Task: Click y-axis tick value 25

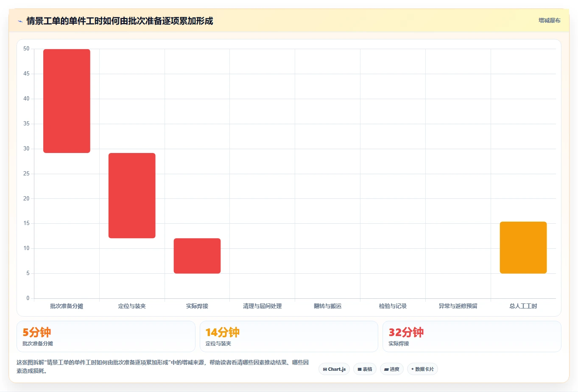Action: [26, 174]
